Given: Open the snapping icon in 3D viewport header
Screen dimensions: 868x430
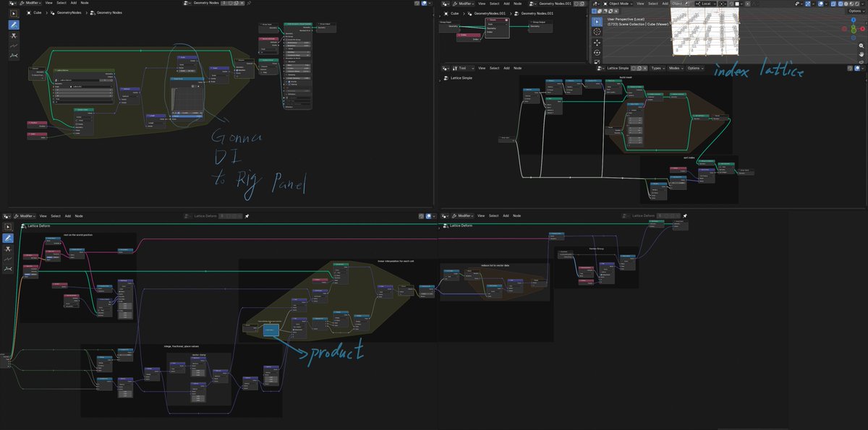Looking at the screenshot, I should 731,4.
